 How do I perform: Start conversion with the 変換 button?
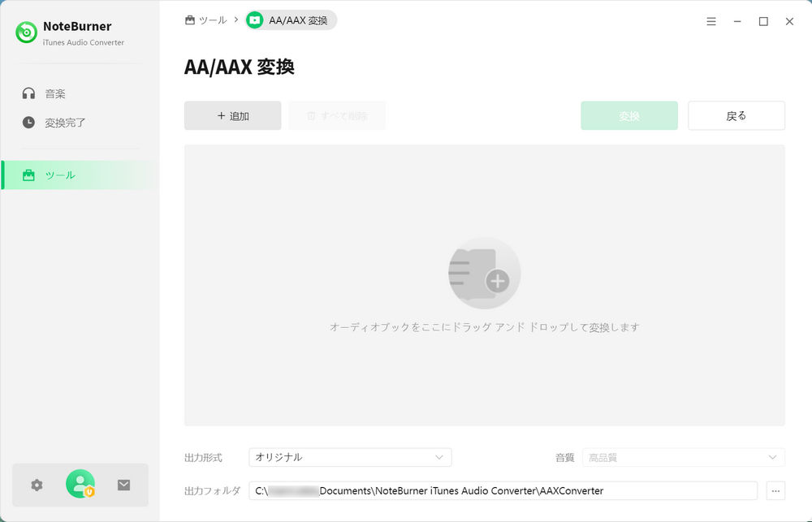point(628,115)
